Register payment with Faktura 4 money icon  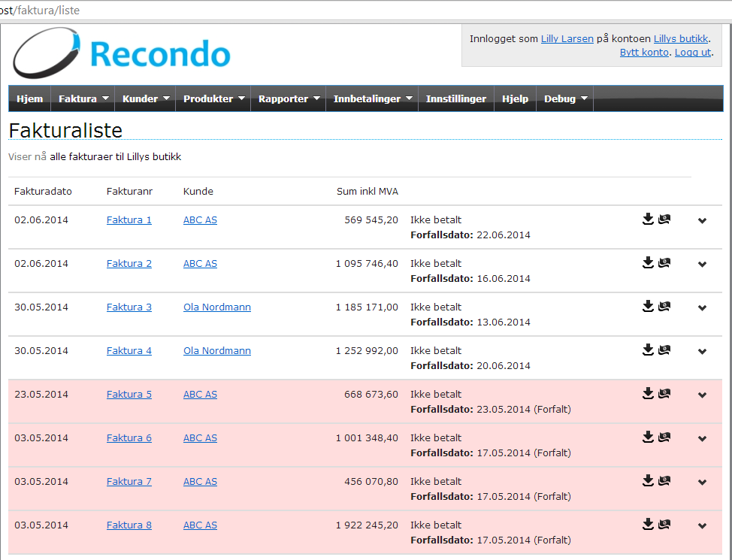tap(664, 350)
